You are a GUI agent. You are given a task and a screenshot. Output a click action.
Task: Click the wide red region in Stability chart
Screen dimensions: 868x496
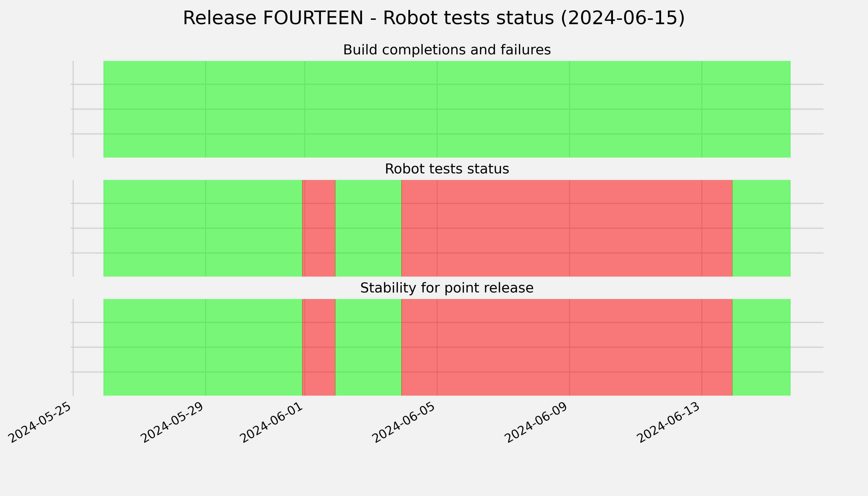tap(567, 347)
